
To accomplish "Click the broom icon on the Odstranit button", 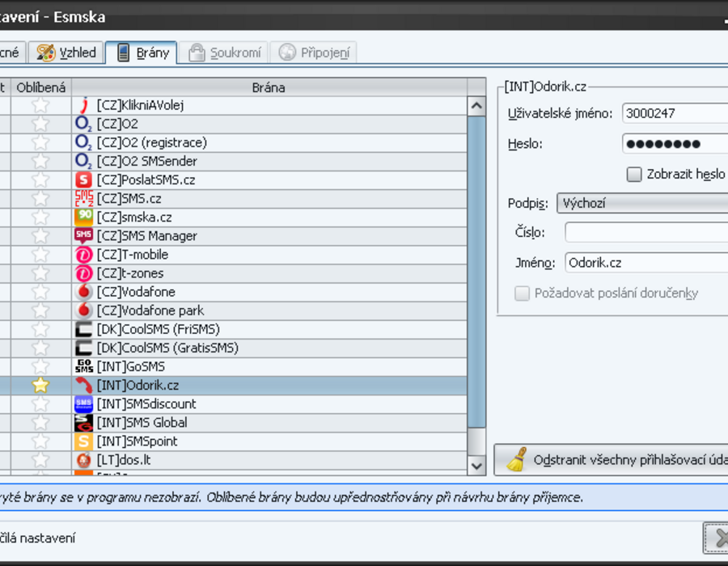I will coord(517,459).
